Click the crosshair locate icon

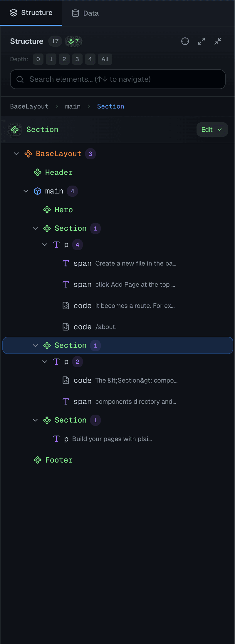[185, 41]
